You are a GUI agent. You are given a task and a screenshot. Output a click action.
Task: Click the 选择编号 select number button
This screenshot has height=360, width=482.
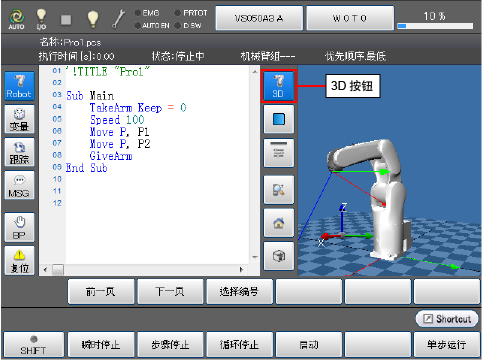240,292
